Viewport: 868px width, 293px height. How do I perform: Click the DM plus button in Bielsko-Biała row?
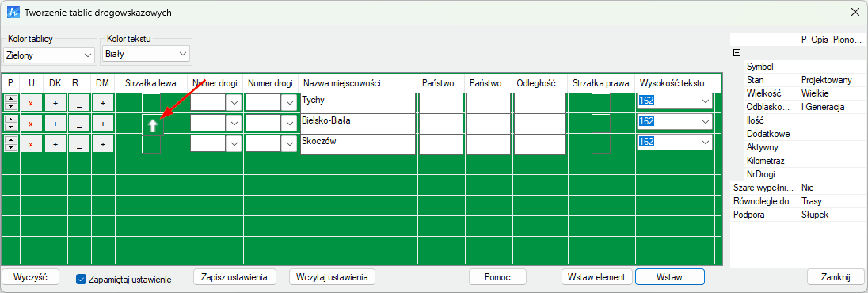tap(103, 124)
